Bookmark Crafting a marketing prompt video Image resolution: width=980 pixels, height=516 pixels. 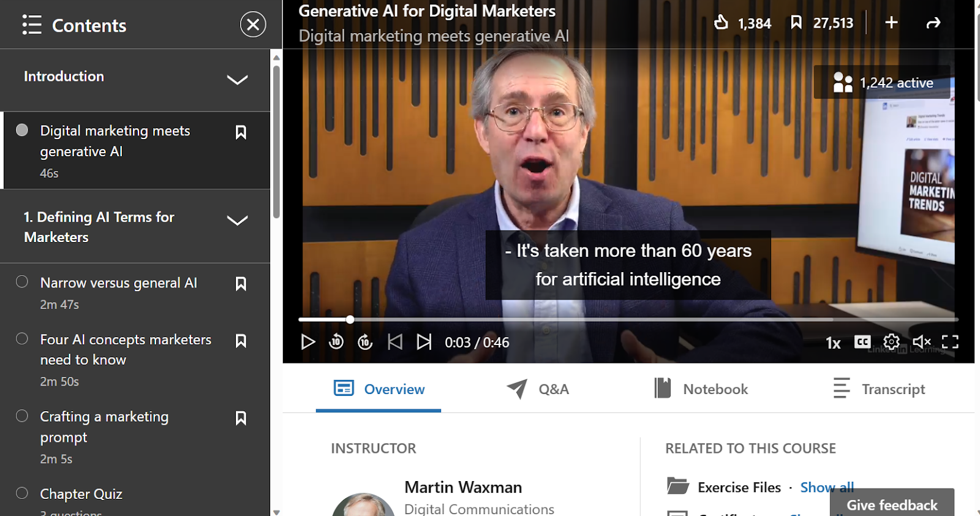[x=241, y=418]
